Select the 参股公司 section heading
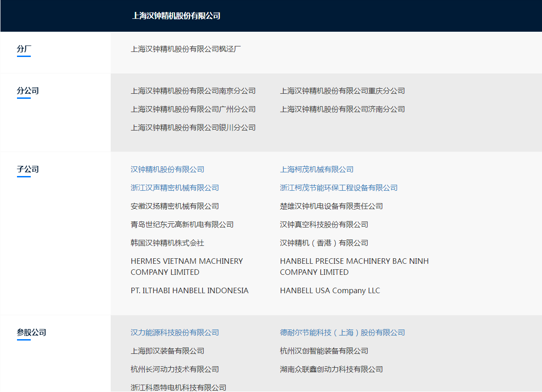 (x=31, y=333)
